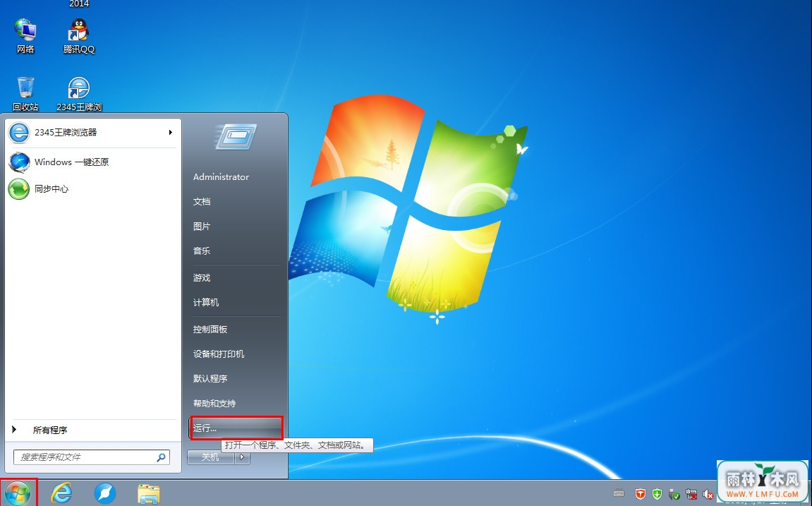Screen dimensions: 812x506
Task: Open the blue compass browser taskbar icon
Action: click(x=105, y=493)
